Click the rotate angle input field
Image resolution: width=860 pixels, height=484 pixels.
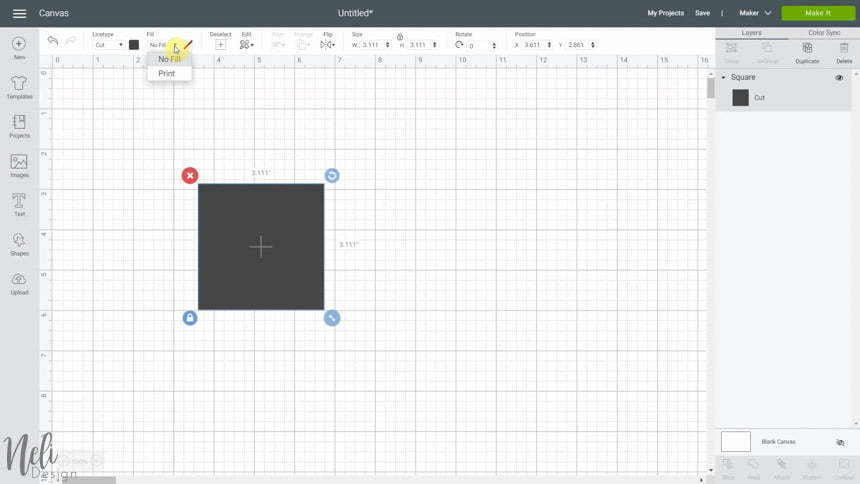479,46
